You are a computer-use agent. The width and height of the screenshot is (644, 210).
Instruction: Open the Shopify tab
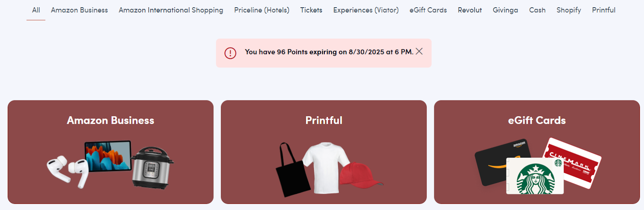(568, 10)
